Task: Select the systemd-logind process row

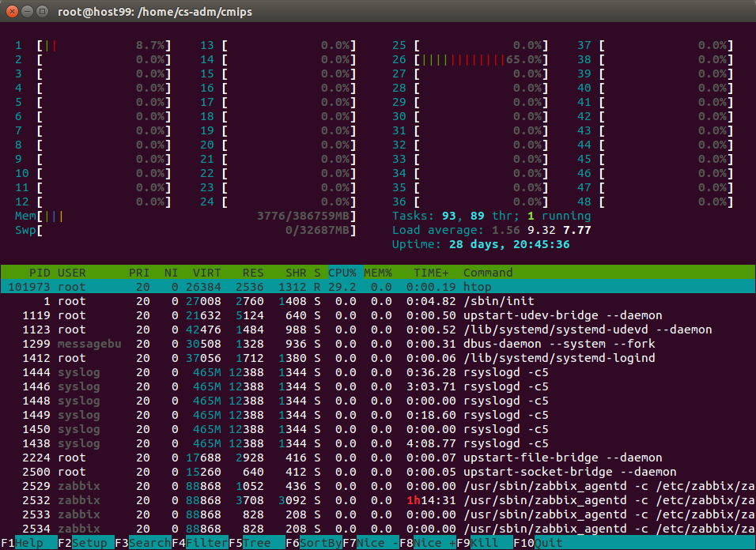Action: pos(378,358)
